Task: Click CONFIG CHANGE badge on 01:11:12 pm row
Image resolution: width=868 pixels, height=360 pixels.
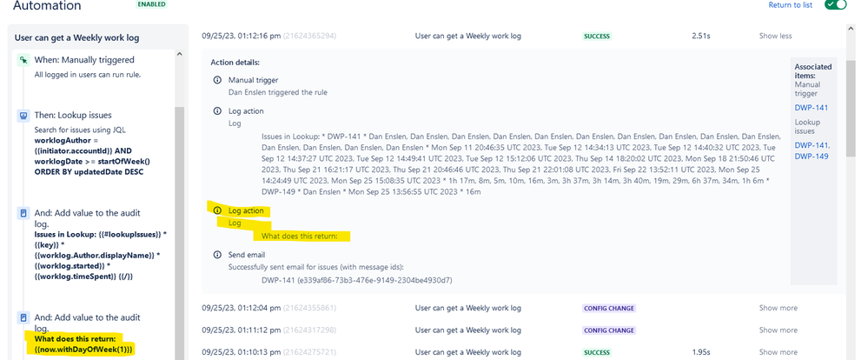Action: [608, 330]
